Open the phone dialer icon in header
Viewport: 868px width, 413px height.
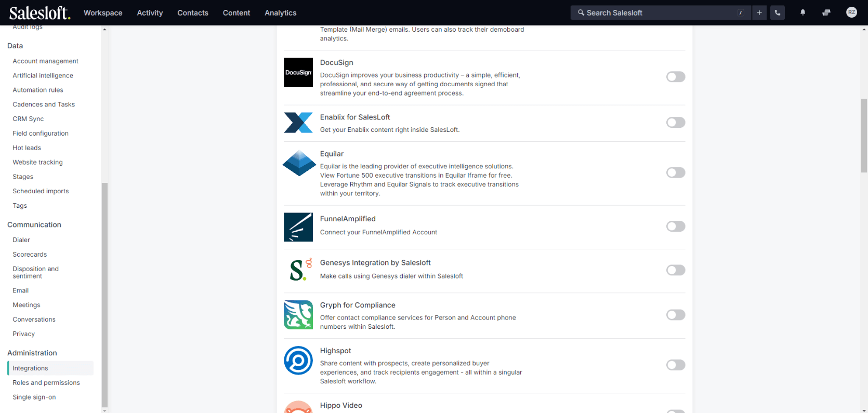778,12
